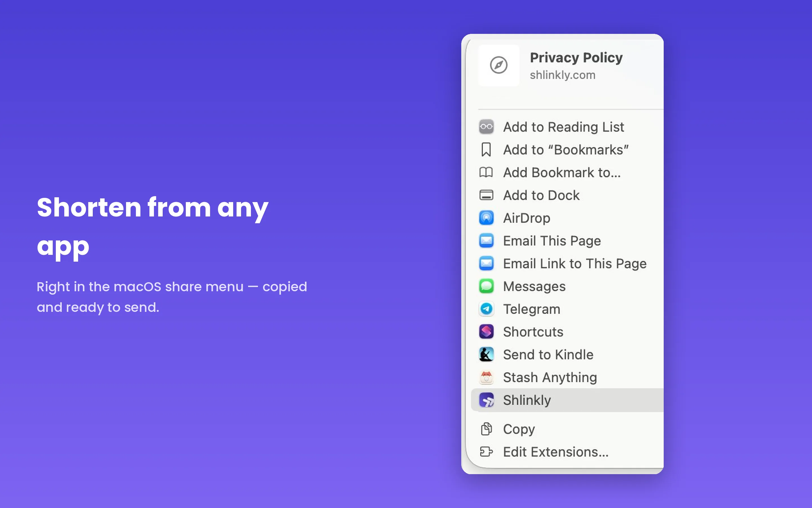Choose Email Link to This Page
The width and height of the screenshot is (812, 508).
[567, 263]
